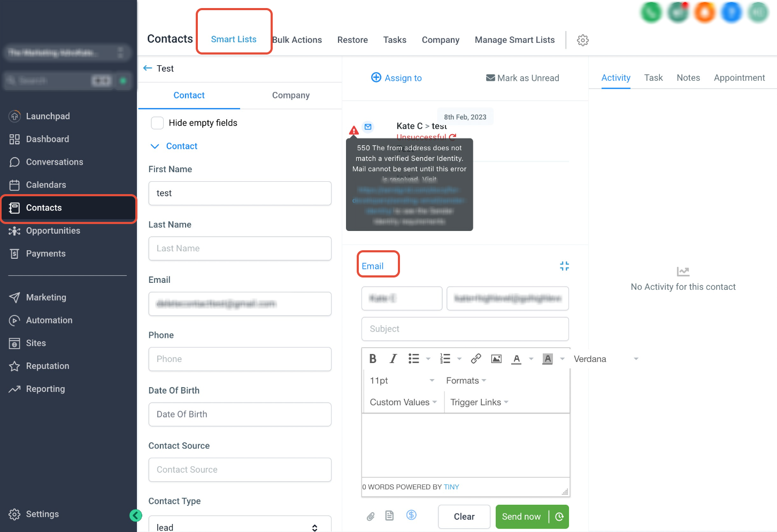Click the Clear button
The height and width of the screenshot is (532, 777).
[x=464, y=516]
